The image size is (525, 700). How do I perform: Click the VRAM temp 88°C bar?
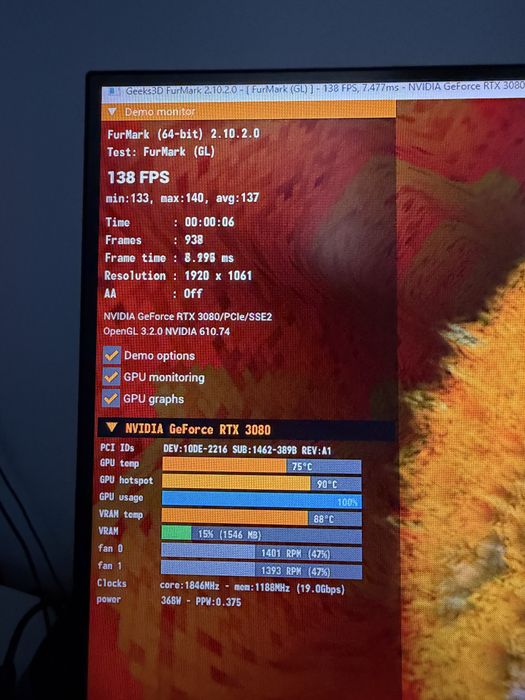click(x=262, y=518)
